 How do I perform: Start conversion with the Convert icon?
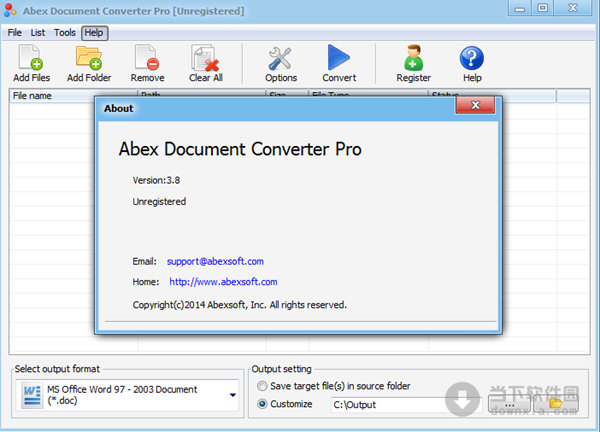coord(339,58)
